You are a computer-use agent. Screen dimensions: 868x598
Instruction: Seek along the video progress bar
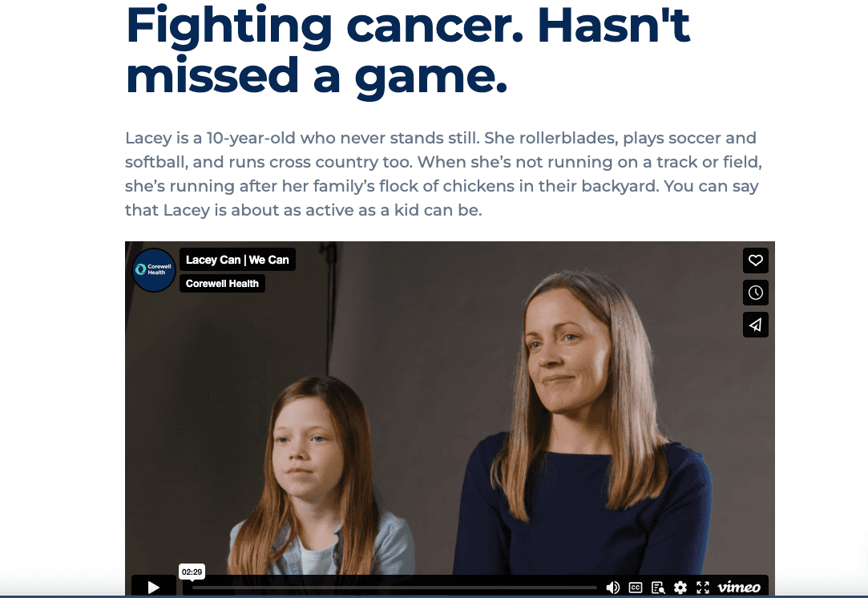(394, 588)
